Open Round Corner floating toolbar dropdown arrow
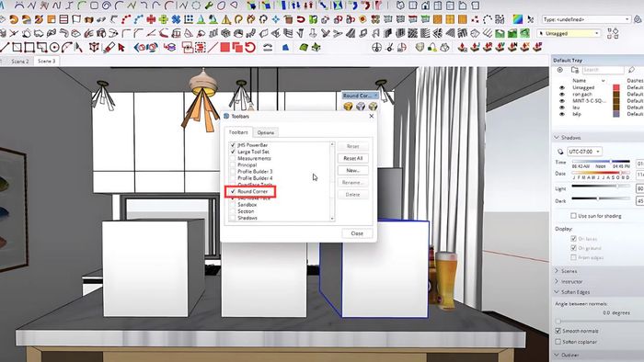The height and width of the screenshot is (362, 644). click(x=375, y=96)
